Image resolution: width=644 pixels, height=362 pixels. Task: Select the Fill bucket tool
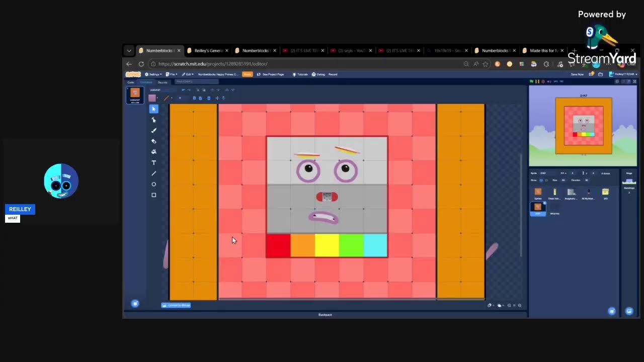pos(154,152)
